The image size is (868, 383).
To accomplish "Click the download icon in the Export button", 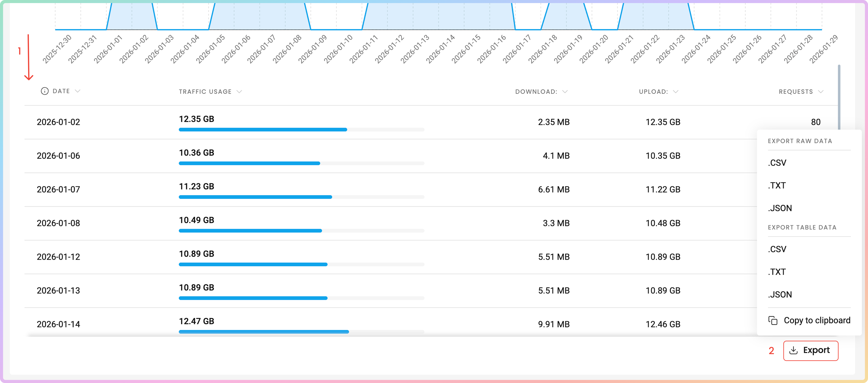I will (x=793, y=350).
